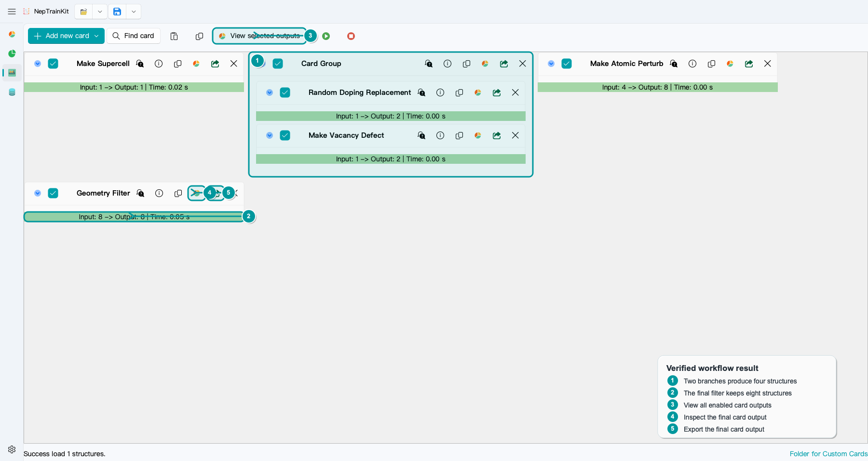Image resolution: width=868 pixels, height=461 pixels.
Task: View Make Atomic Perturb output
Action: (730, 64)
